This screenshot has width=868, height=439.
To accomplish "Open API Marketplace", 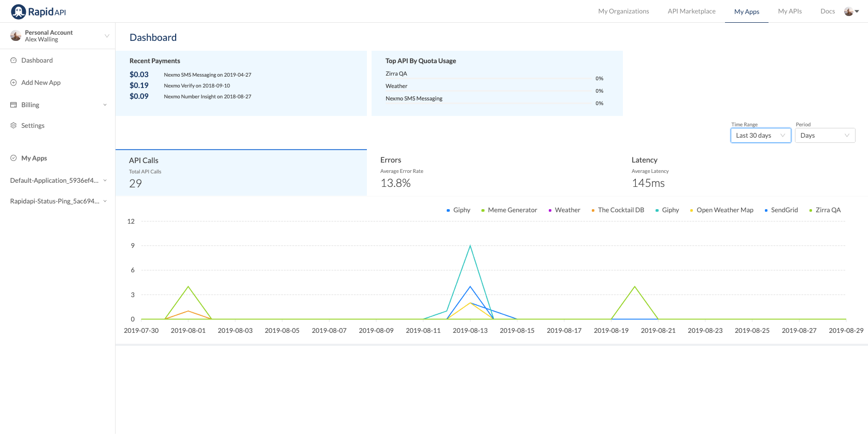I will (691, 11).
